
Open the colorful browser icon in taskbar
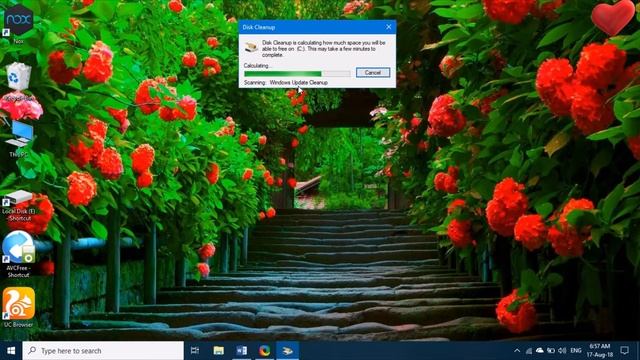point(264,351)
